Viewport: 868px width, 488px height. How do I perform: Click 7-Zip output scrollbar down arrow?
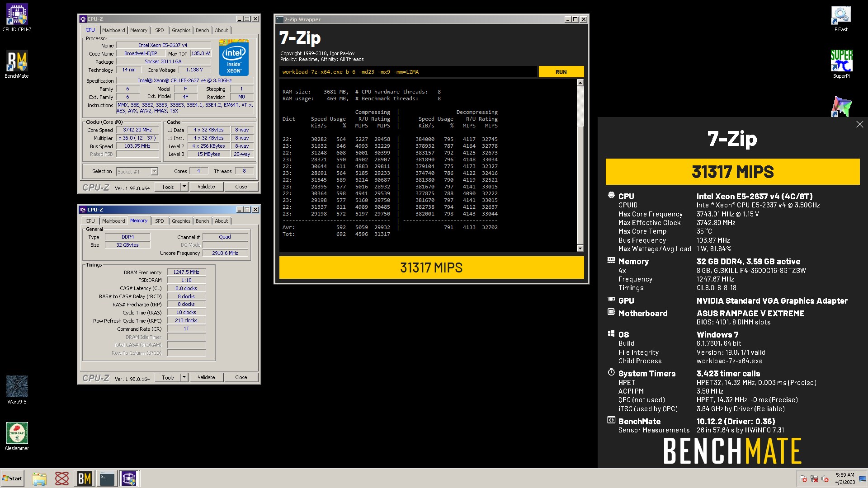(x=580, y=248)
